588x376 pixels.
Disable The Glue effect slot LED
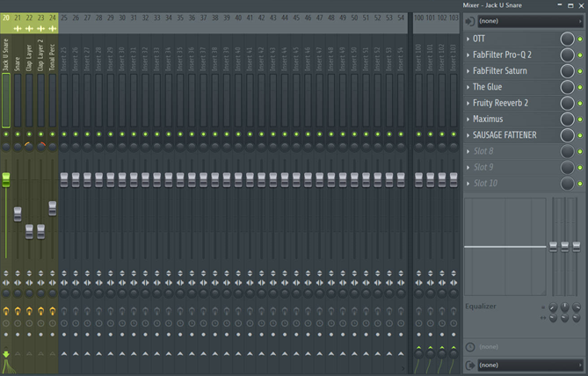[x=580, y=87]
